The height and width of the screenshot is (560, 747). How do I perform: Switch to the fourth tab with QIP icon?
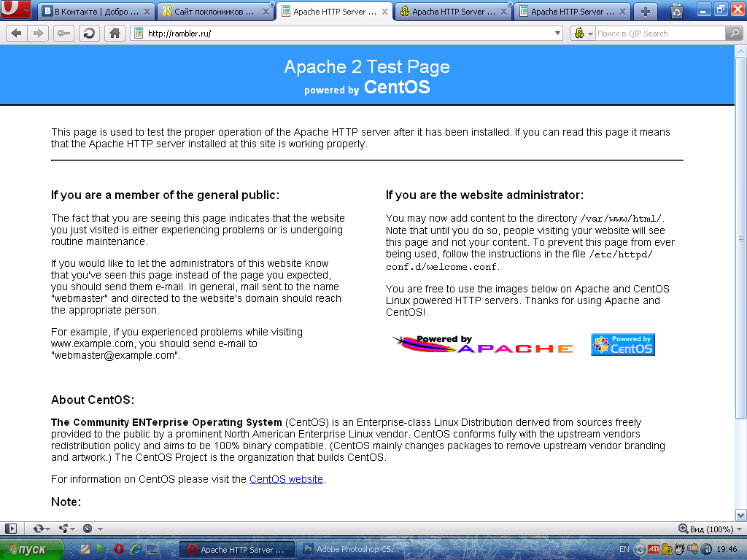tap(452, 12)
